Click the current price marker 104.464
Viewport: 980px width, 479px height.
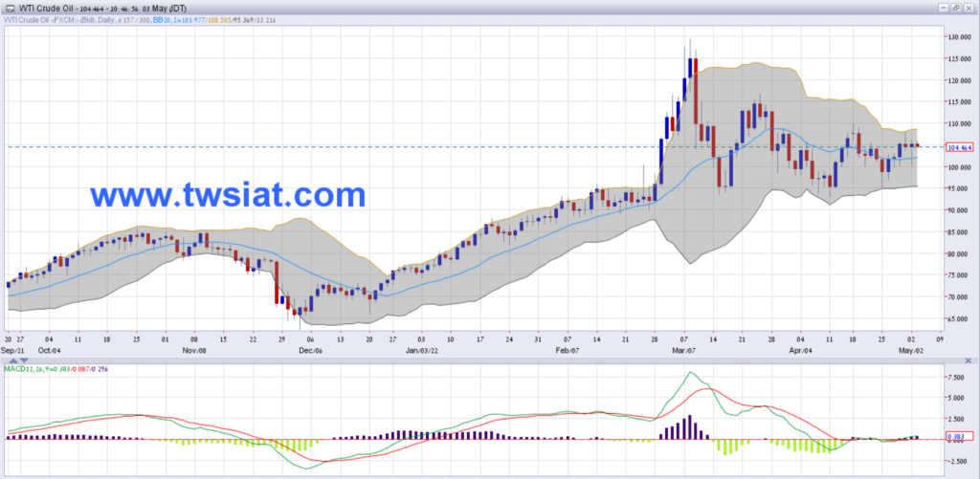pos(961,148)
